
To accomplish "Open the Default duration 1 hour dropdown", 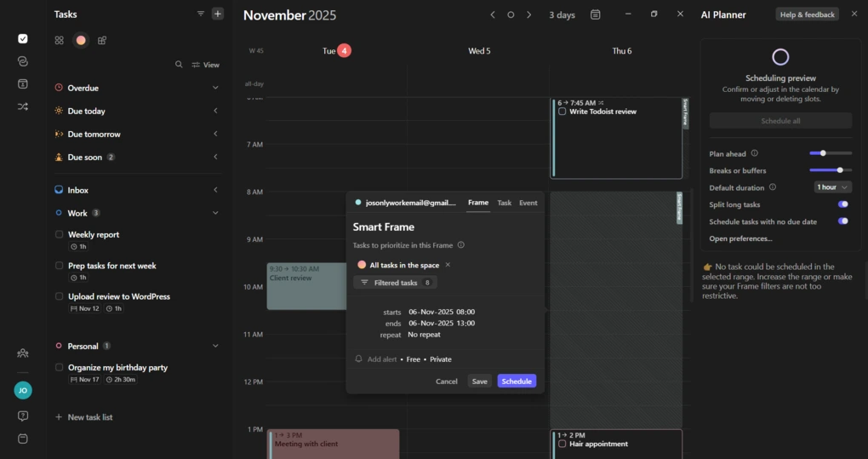I will [832, 187].
